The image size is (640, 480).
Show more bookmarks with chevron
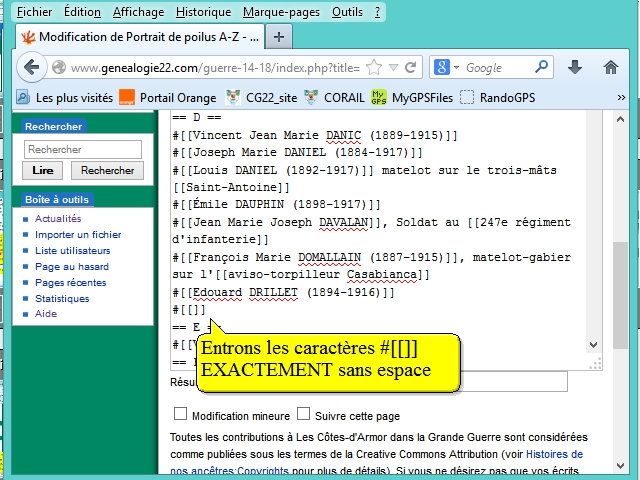tap(621, 98)
